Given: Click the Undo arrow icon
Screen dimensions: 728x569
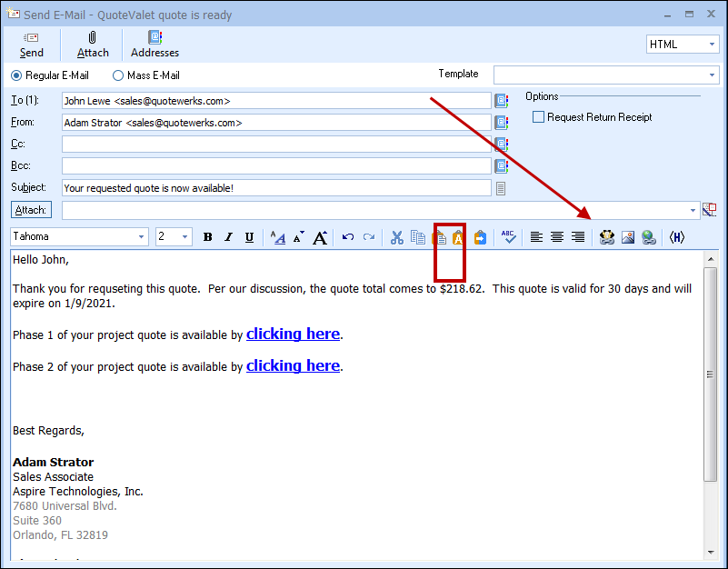Looking at the screenshot, I should pos(347,237).
